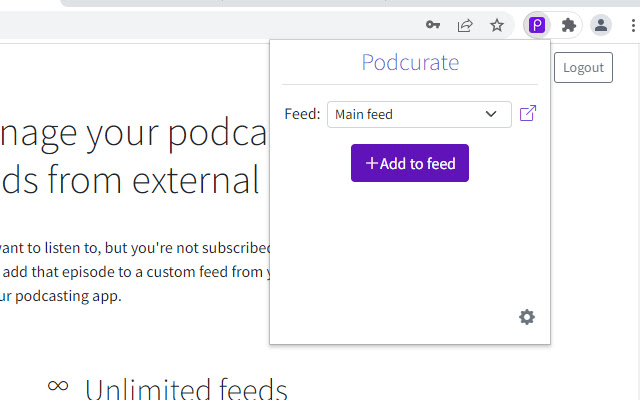Click the Podcurate extension icon in toolbar

pyautogui.click(x=537, y=25)
